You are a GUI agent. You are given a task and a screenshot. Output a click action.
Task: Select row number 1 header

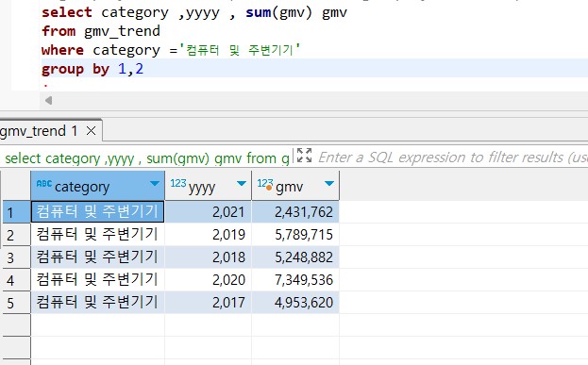tap(16, 212)
